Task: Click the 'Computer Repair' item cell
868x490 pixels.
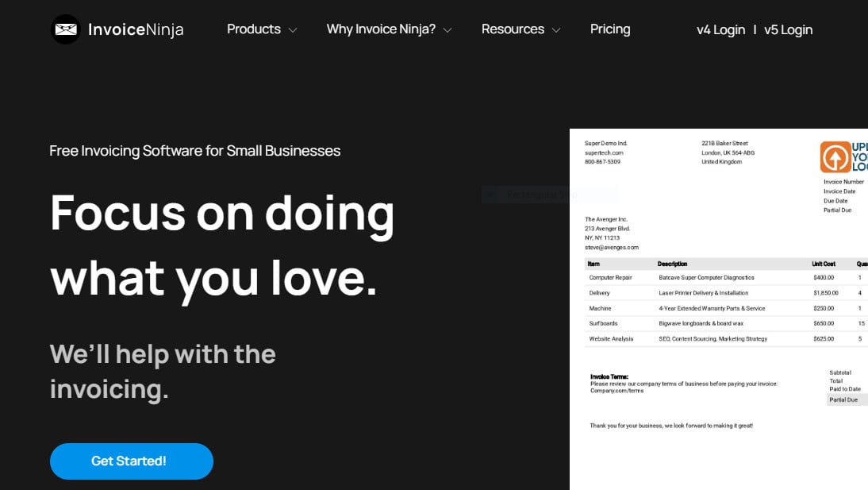Action: [x=611, y=278]
